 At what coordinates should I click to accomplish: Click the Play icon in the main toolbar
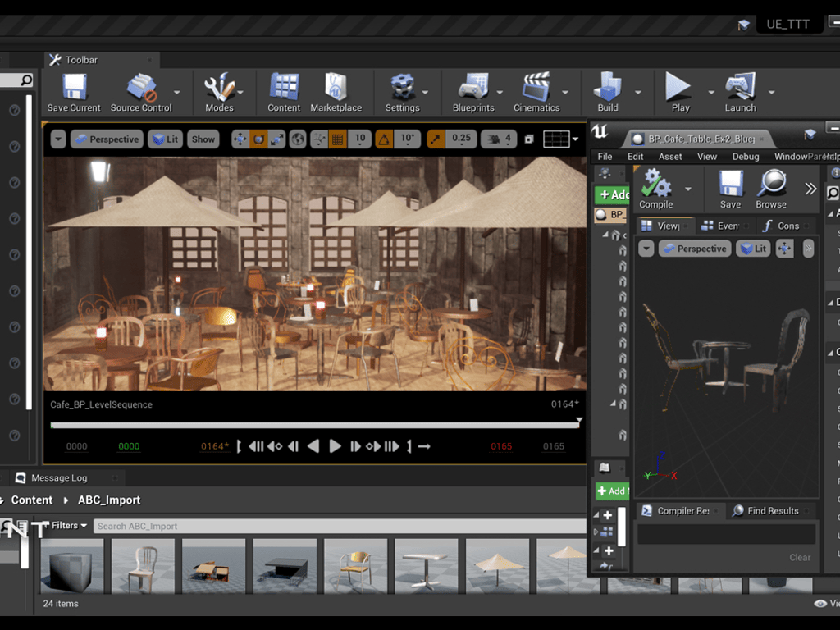[678, 87]
